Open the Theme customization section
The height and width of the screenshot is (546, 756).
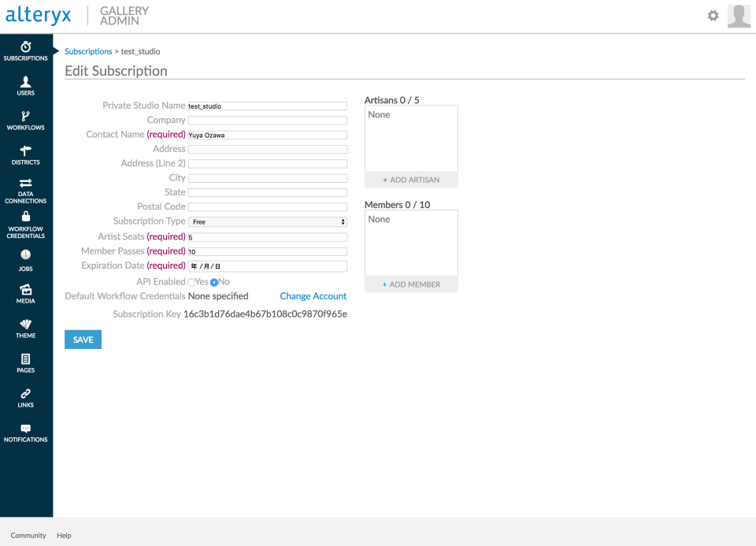click(26, 329)
